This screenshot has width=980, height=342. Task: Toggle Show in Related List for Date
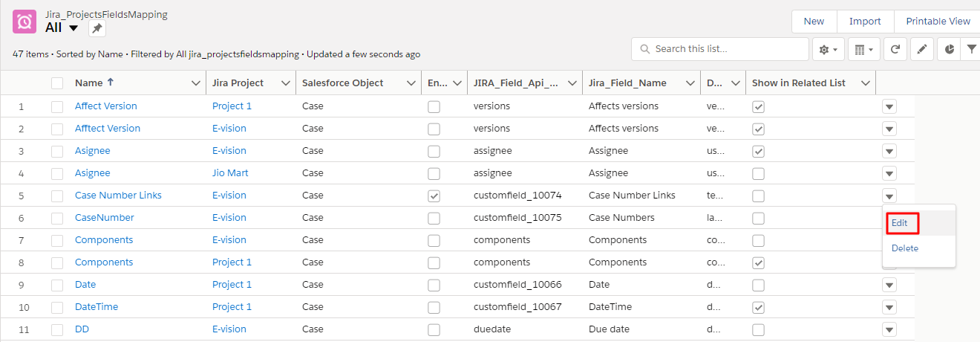point(758,285)
